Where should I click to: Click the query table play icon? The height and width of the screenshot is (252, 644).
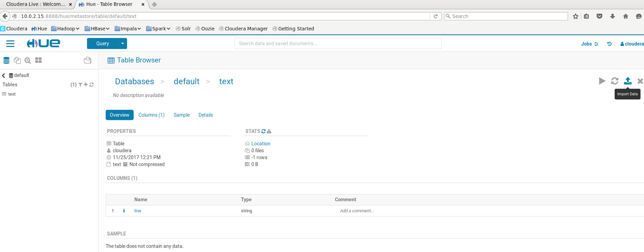(602, 81)
